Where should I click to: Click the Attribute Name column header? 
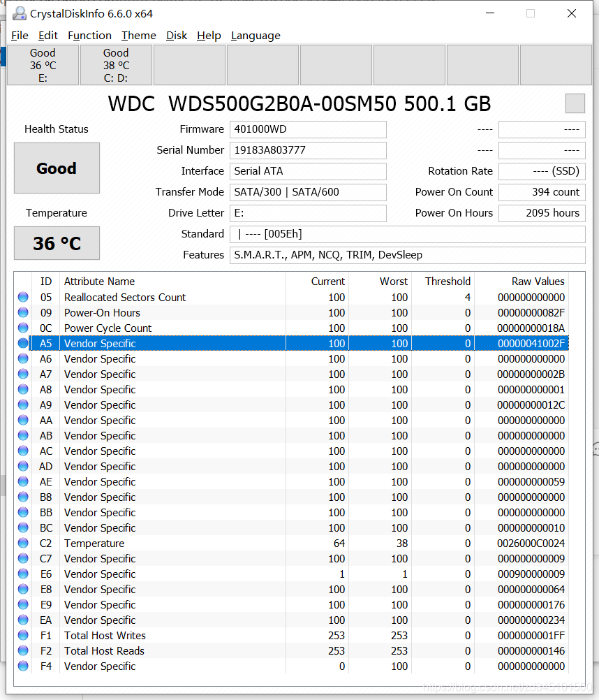point(172,282)
